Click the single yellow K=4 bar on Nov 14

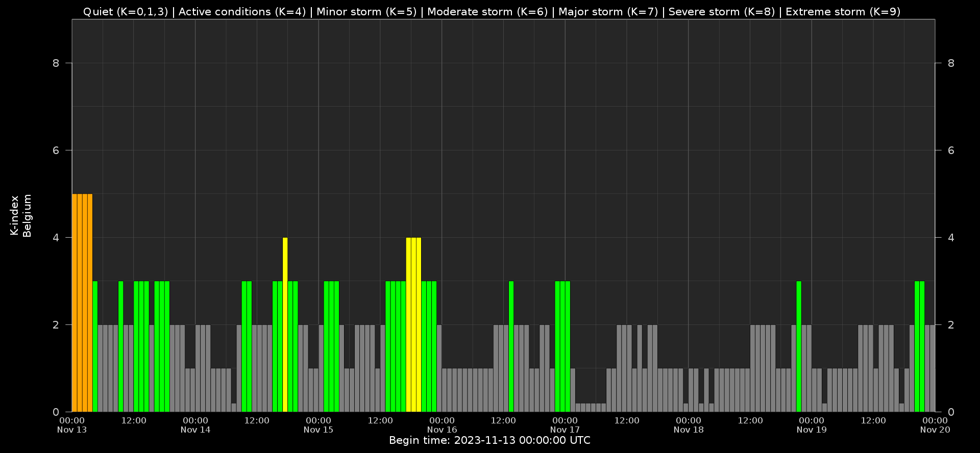(x=285, y=324)
